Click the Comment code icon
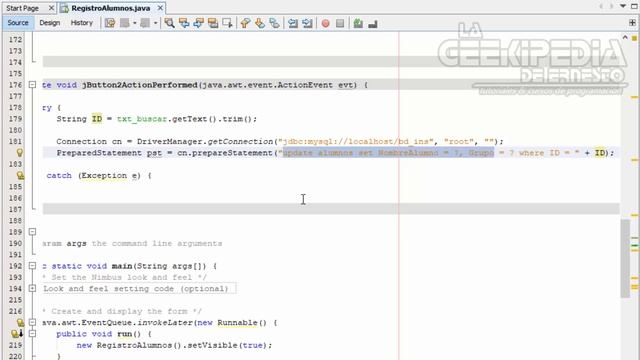This screenshot has width=640, height=360. (x=358, y=23)
